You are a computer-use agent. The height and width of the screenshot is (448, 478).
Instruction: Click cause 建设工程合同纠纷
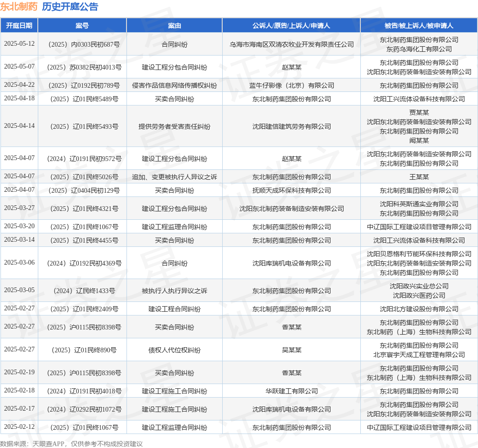(x=175, y=309)
